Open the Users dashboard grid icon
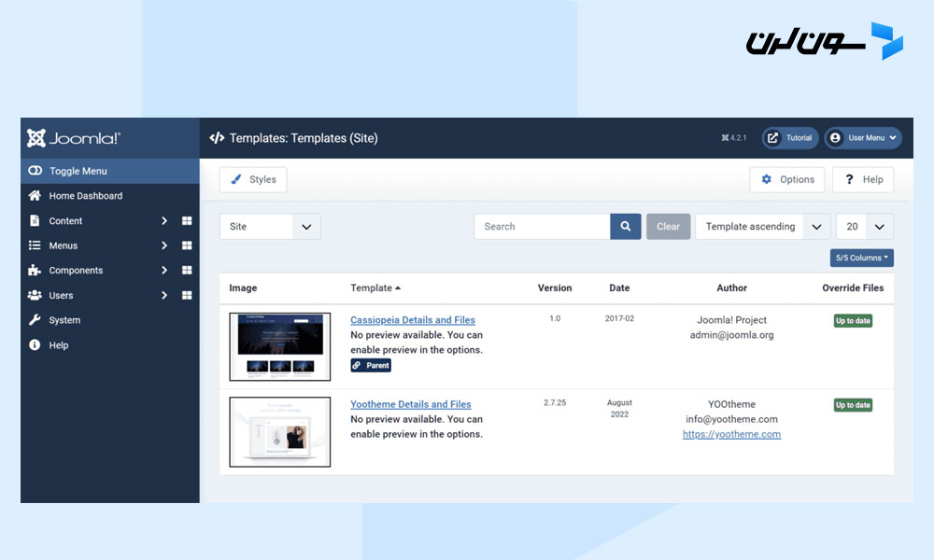The height and width of the screenshot is (560, 934). click(187, 295)
